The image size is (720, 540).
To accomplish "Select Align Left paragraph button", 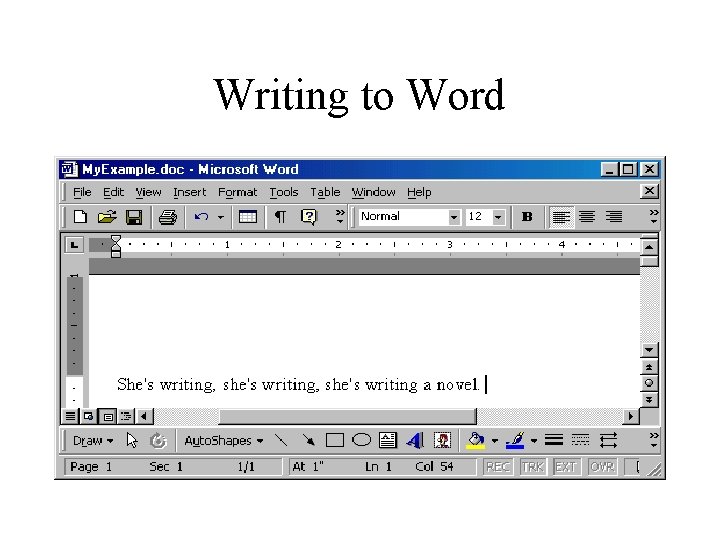I will (561, 217).
